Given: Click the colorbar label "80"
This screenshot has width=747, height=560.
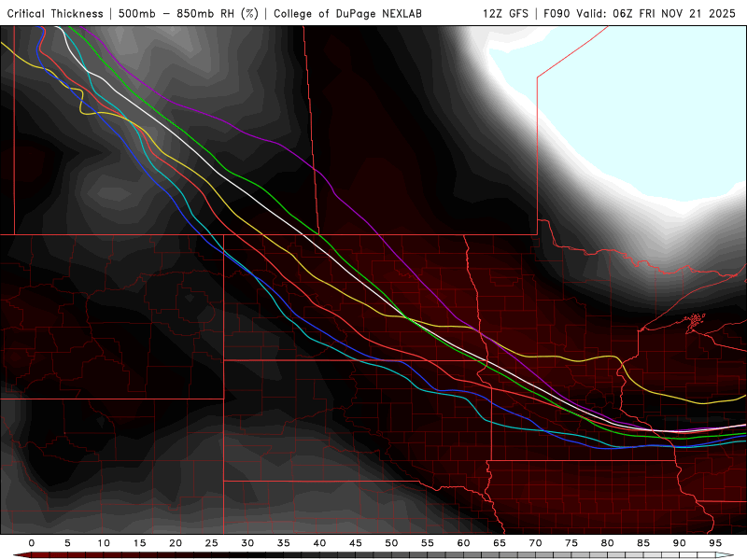Looking at the screenshot, I should click(x=608, y=543).
